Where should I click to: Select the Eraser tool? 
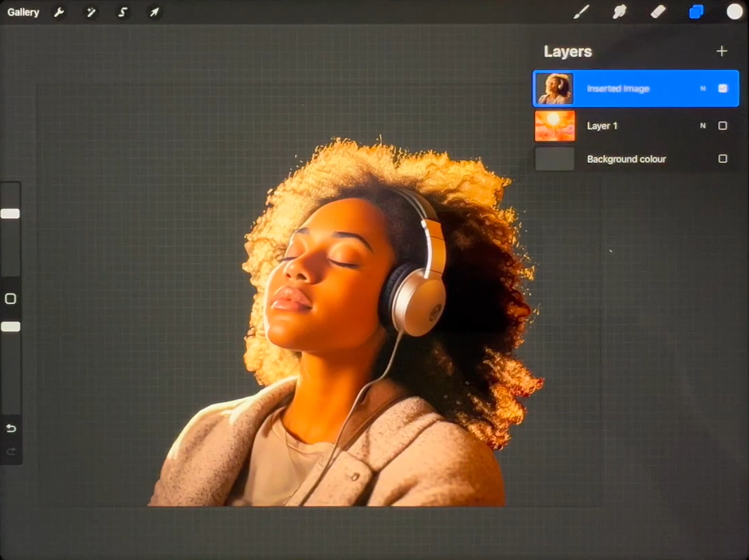658,12
